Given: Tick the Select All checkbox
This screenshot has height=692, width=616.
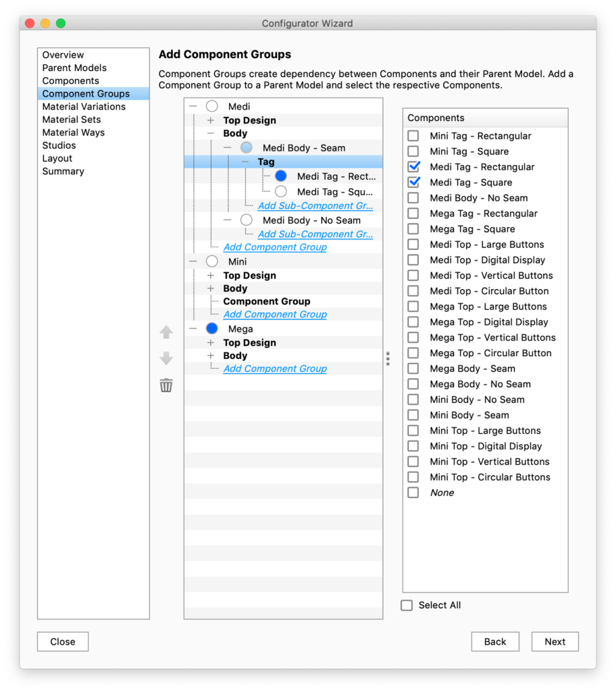Looking at the screenshot, I should click(407, 605).
